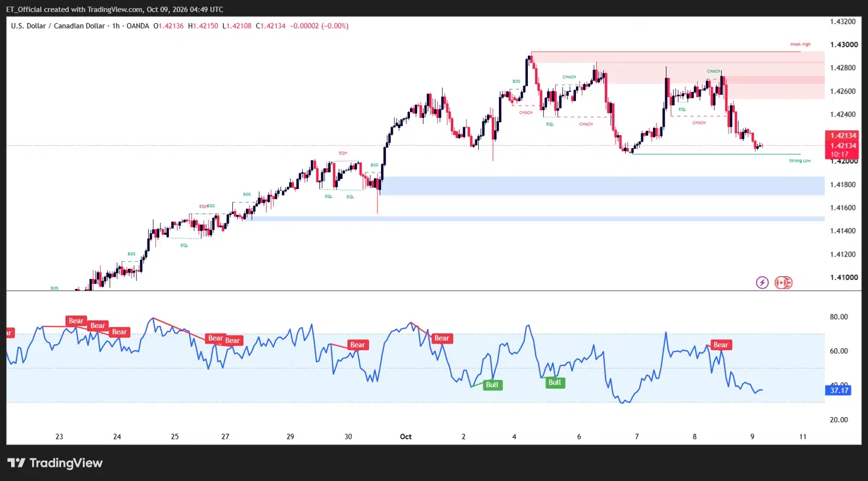Select the high price value H1.42150
The width and height of the screenshot is (868, 481).
coord(203,26)
